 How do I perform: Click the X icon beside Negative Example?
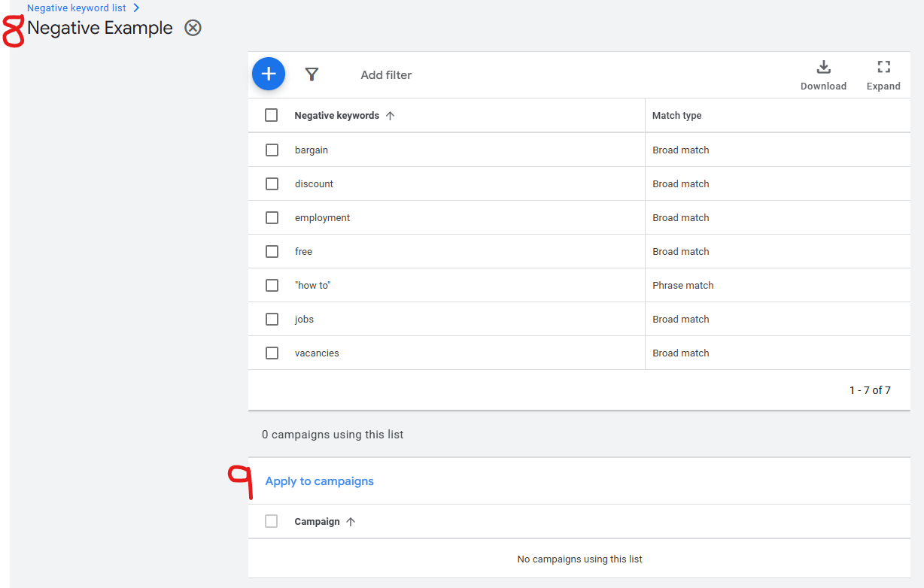(x=193, y=28)
